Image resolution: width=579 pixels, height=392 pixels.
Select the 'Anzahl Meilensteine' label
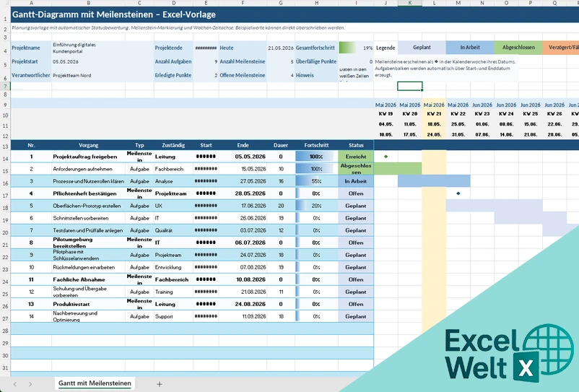[243, 61]
